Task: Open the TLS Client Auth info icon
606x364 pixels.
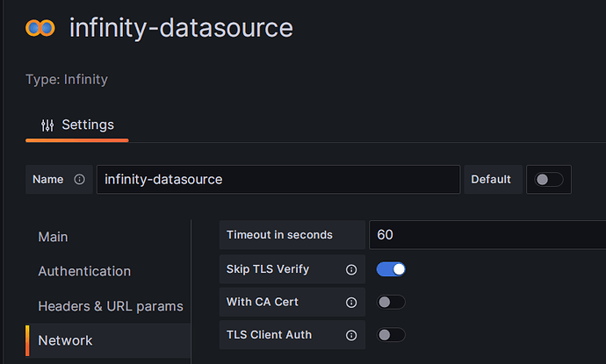Action: [x=351, y=334]
